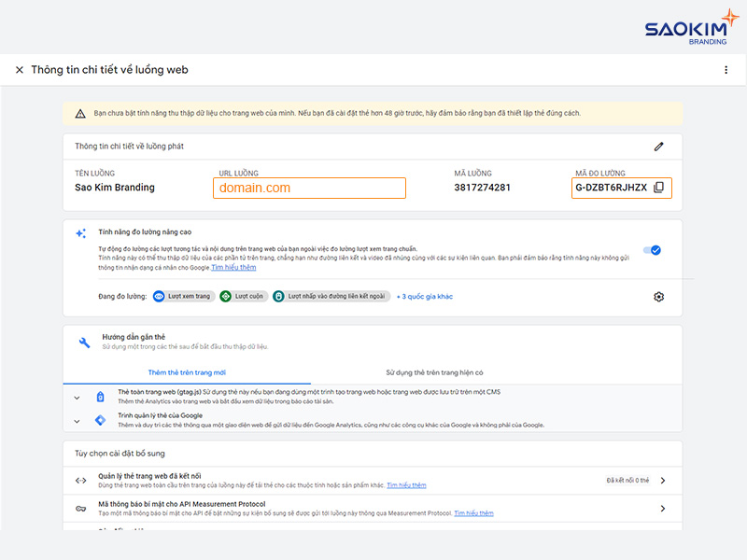Expand the Trình quản lý thẻ của Google section
The image size is (747, 560).
(x=78, y=421)
